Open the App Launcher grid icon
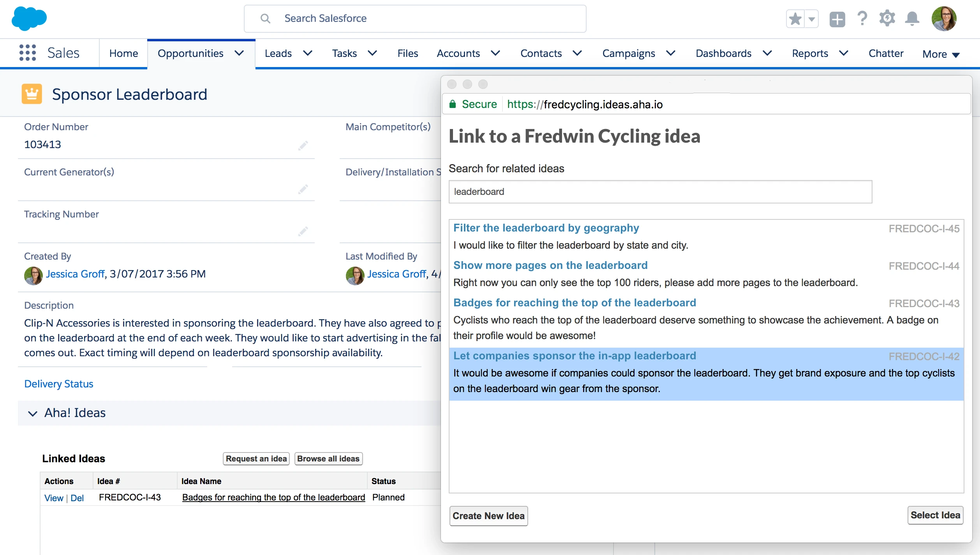Screen dimensions: 980x555 [27, 53]
